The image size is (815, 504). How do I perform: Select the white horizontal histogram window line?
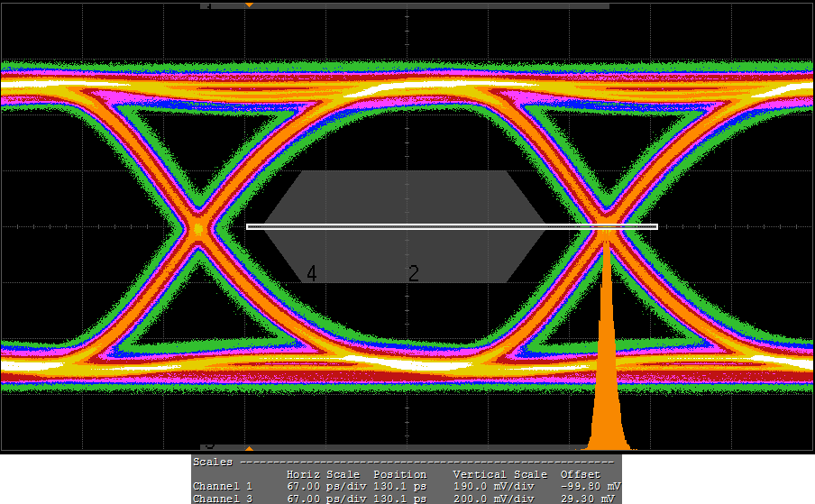(451, 226)
